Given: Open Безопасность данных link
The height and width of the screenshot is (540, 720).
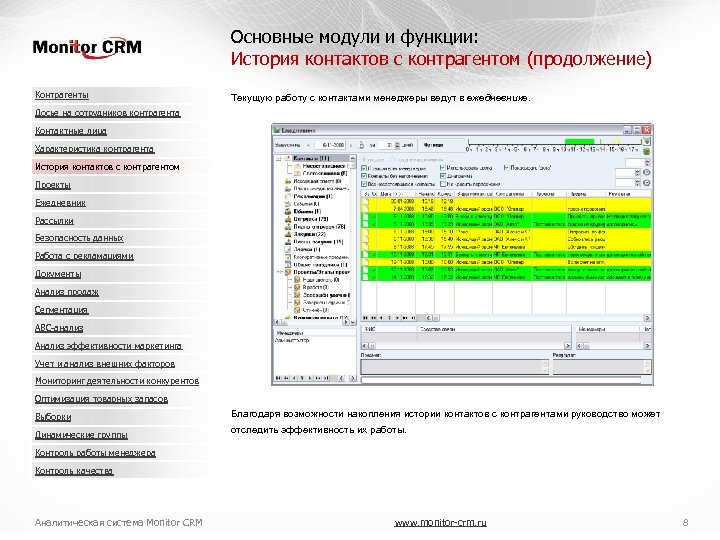Looking at the screenshot, I should [x=79, y=238].
